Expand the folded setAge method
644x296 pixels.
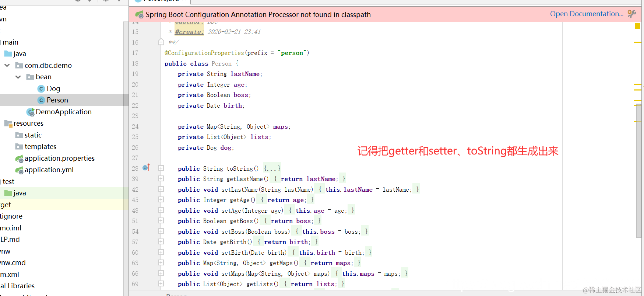tap(161, 210)
